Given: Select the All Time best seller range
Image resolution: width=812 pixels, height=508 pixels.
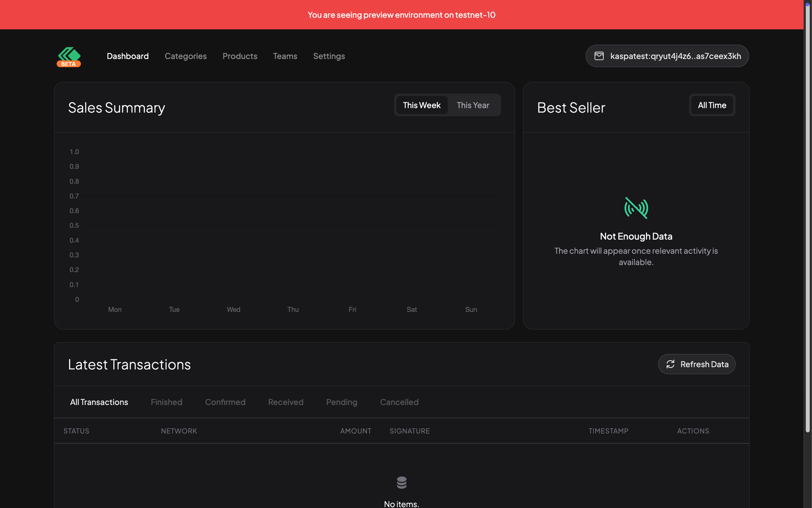Looking at the screenshot, I should [x=712, y=105].
